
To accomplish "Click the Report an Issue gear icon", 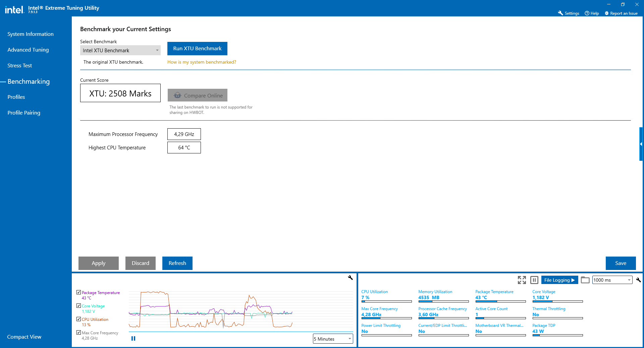I will point(606,13).
